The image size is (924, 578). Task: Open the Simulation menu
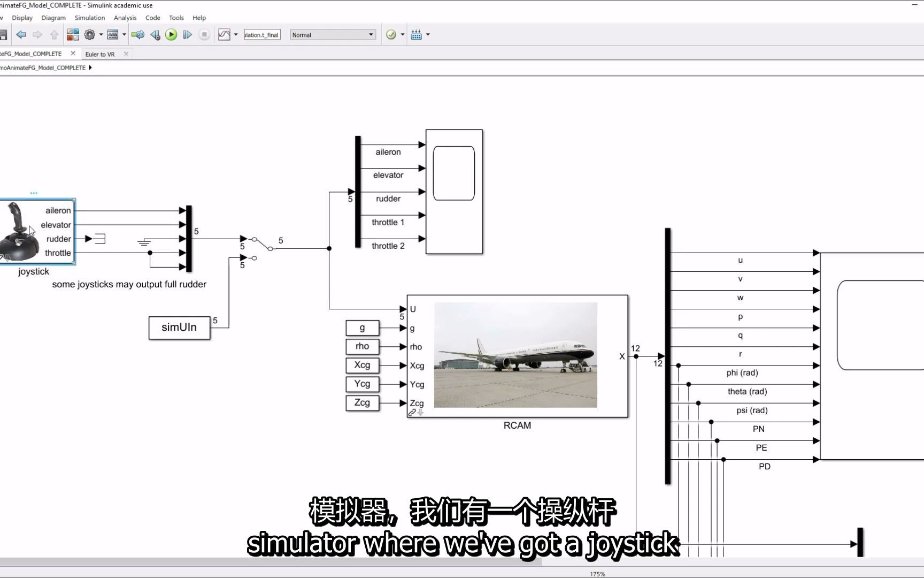89,18
